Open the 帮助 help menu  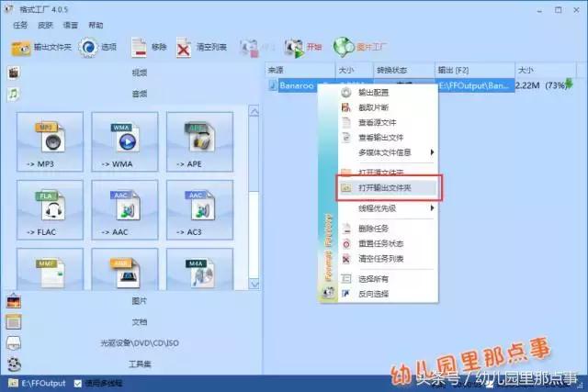pyautogui.click(x=96, y=25)
